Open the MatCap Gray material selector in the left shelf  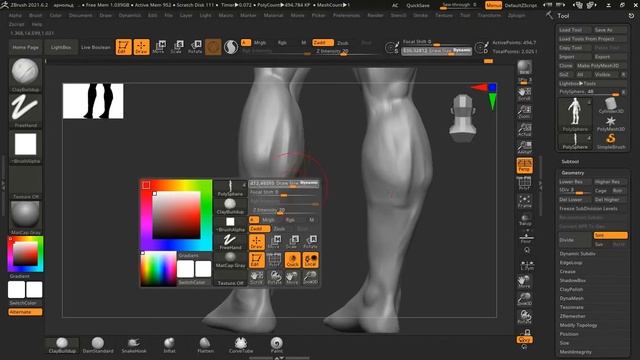pos(25,218)
